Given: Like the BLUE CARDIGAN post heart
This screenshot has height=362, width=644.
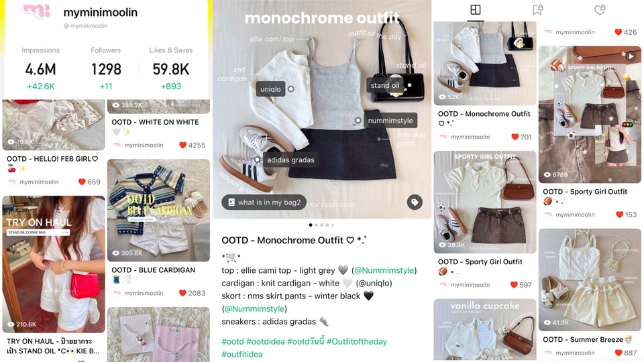Looking at the screenshot, I should point(182,293).
